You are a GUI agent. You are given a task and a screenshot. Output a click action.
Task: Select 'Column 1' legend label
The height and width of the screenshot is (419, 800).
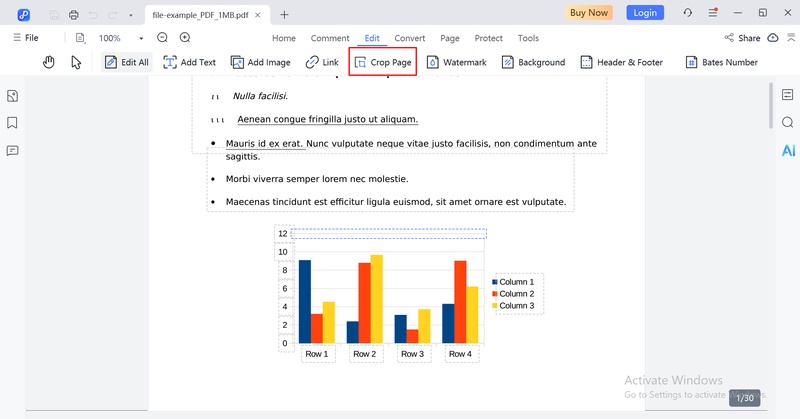(x=516, y=282)
